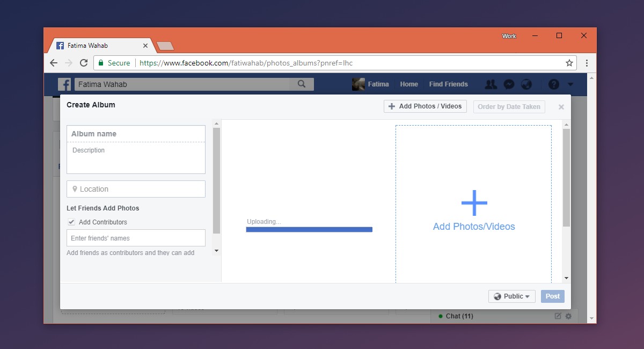
Task: Click the Facebook logo icon
Action: [64, 84]
